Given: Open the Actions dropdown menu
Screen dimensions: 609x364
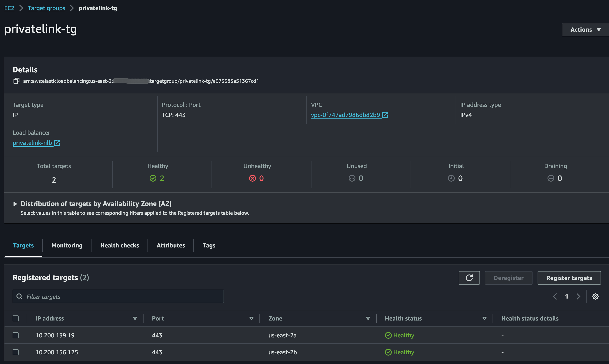Looking at the screenshot, I should click(x=585, y=29).
